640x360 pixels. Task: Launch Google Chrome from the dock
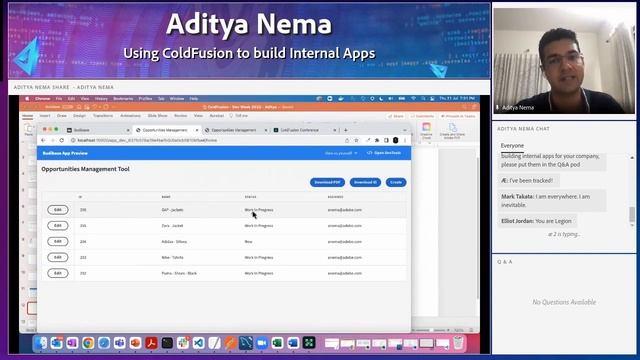coord(88,343)
